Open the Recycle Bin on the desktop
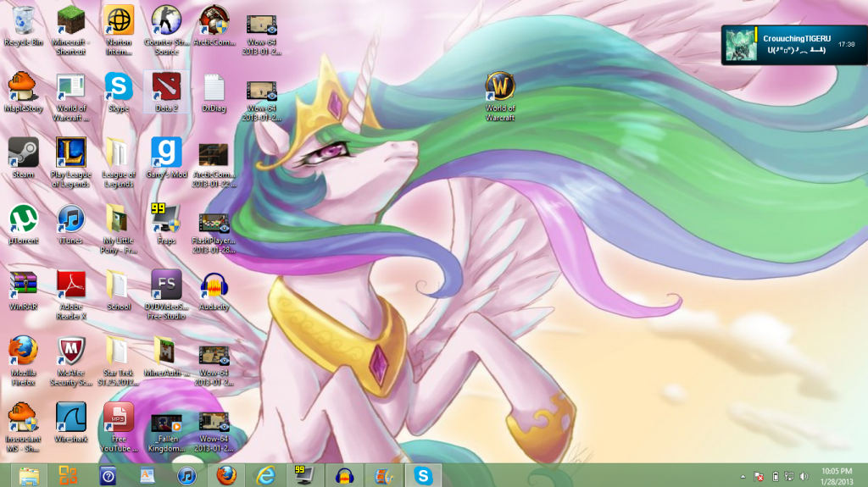The height and width of the screenshot is (487, 868). pyautogui.click(x=23, y=26)
